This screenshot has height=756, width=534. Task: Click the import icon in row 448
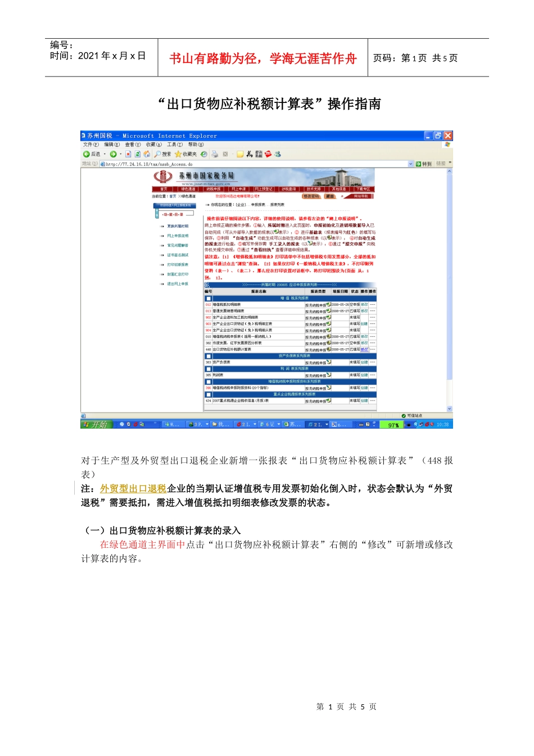coord(329,349)
